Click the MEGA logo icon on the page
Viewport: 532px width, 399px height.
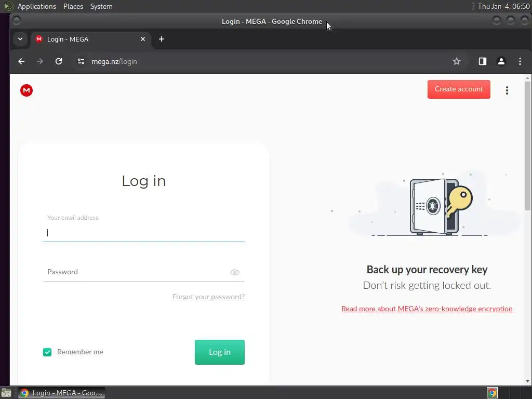pyautogui.click(x=26, y=90)
